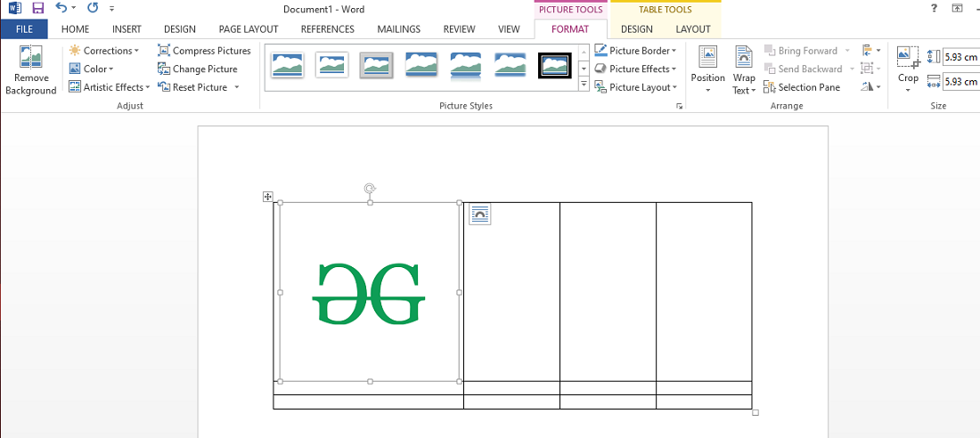Image resolution: width=980 pixels, height=438 pixels.
Task: Expand Artistic Effects gallery
Action: [110, 87]
